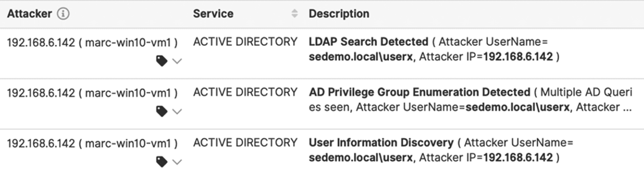Sort by the Service column arrows
Viewport: 644px width, 177px height.
295,13
